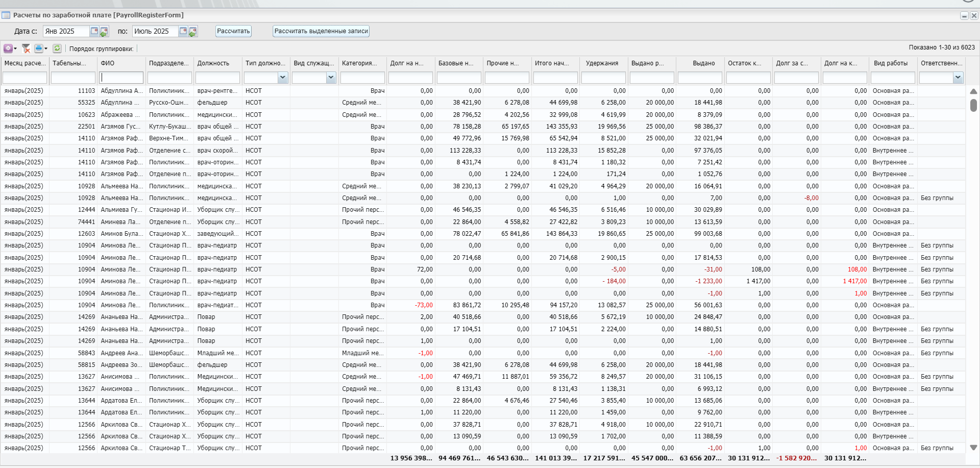Click the table scrollbar down arrow

[x=973, y=448]
